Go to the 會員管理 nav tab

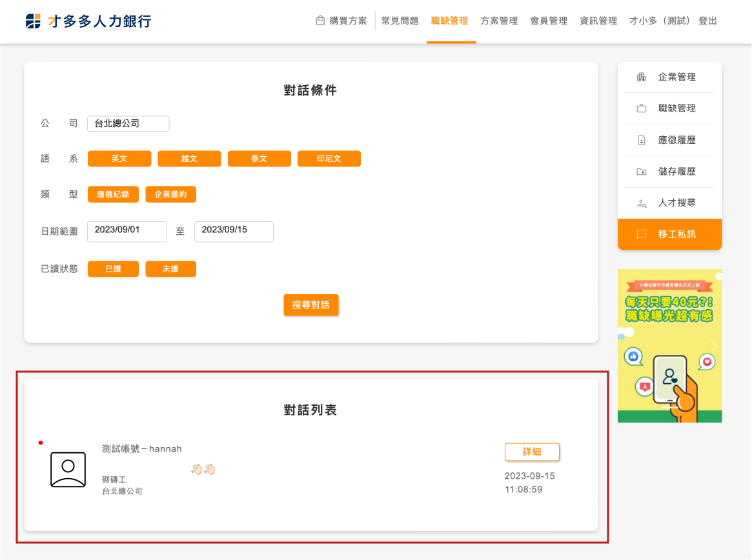549,21
